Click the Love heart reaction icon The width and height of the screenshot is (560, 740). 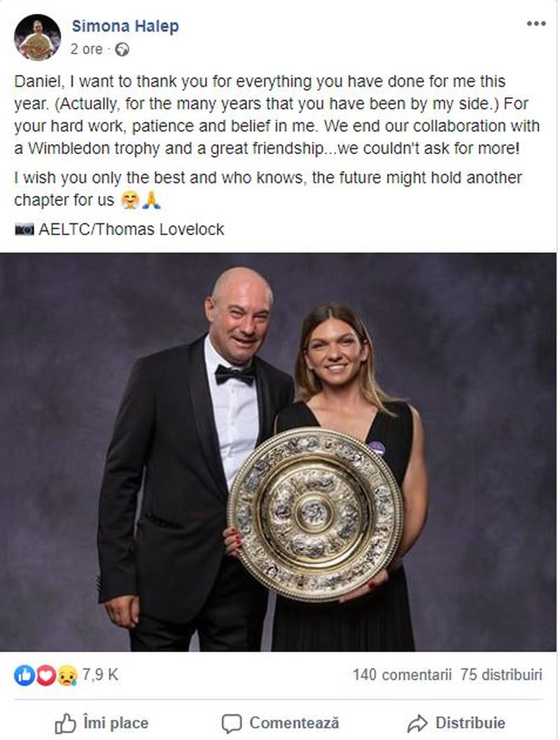coord(45,674)
